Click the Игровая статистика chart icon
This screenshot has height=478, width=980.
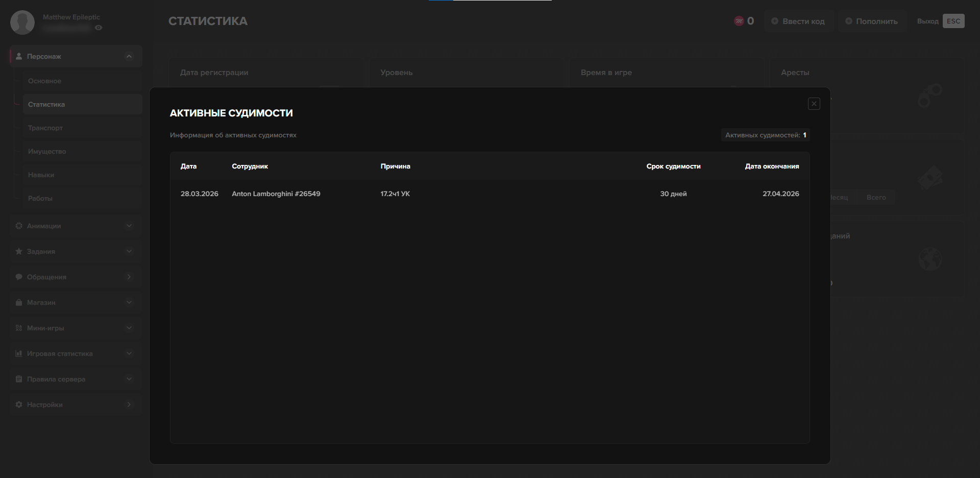pos(19,353)
